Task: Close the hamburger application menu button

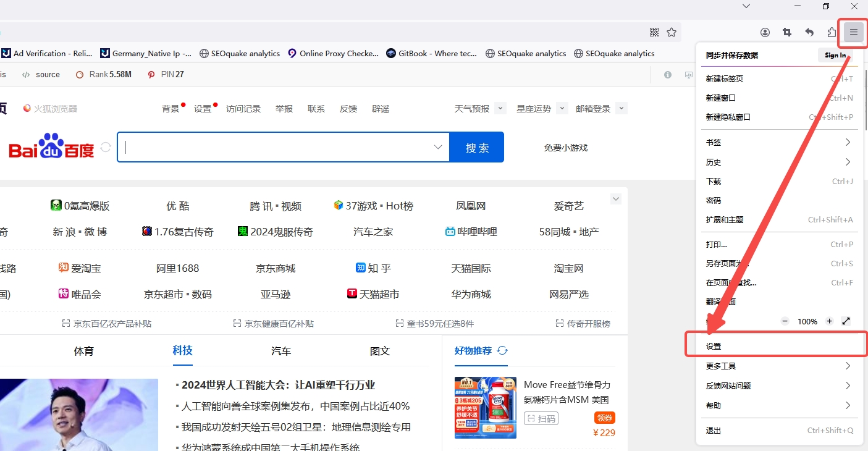Action: point(854,32)
